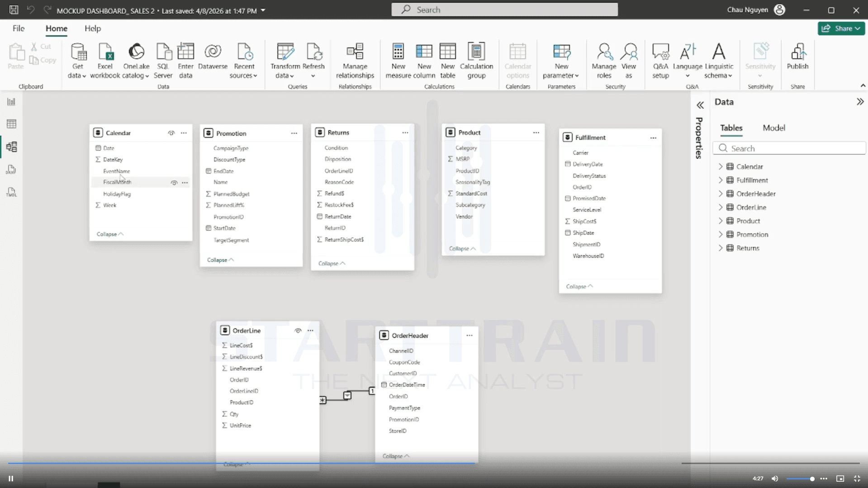Create a New measure

(x=398, y=61)
